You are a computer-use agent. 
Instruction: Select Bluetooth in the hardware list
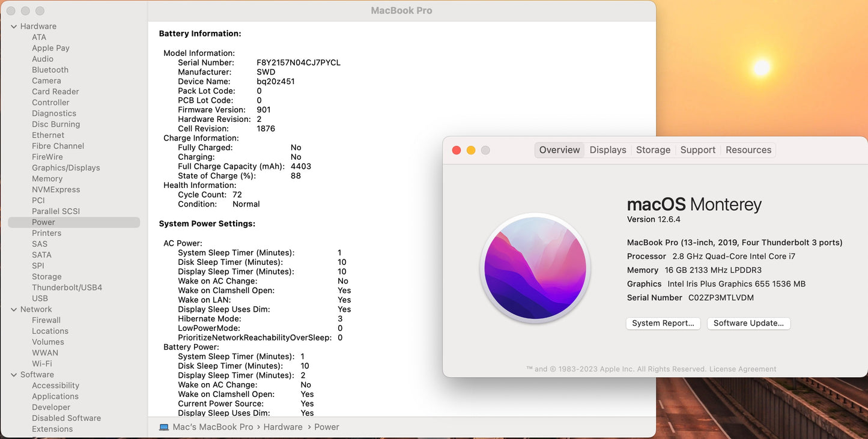pyautogui.click(x=50, y=70)
